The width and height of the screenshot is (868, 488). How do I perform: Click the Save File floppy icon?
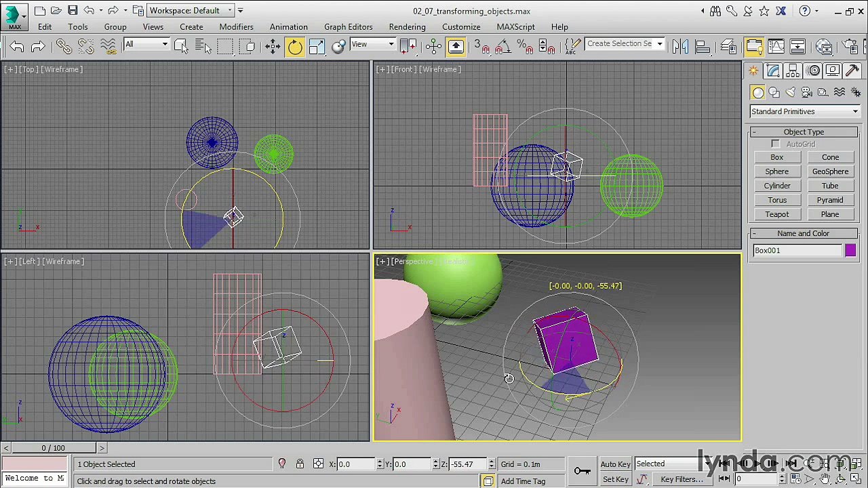point(72,10)
